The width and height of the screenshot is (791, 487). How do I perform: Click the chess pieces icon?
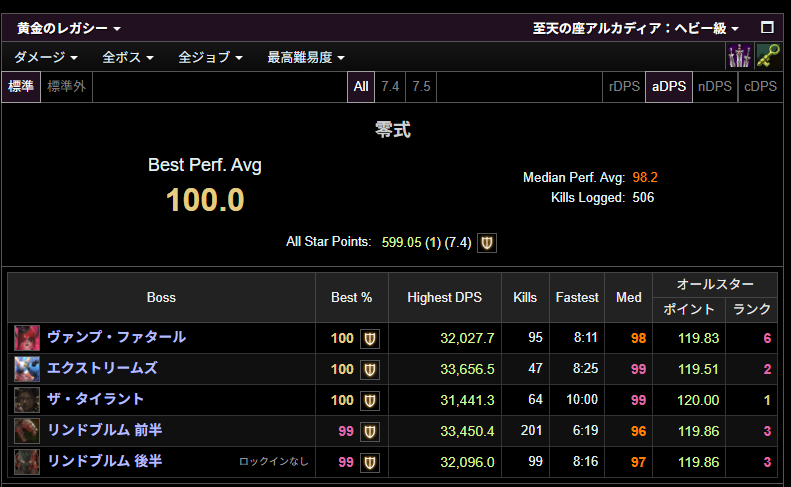tap(739, 56)
